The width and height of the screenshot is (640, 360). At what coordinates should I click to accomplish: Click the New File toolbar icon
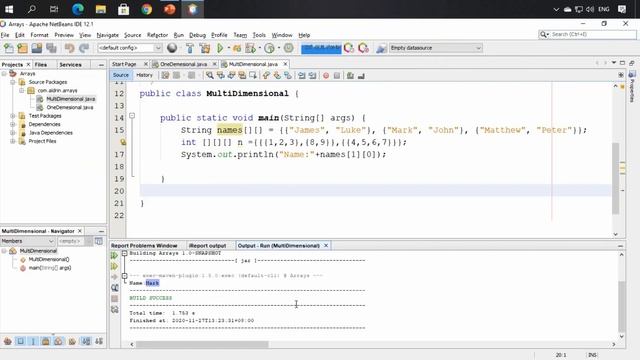(9, 48)
